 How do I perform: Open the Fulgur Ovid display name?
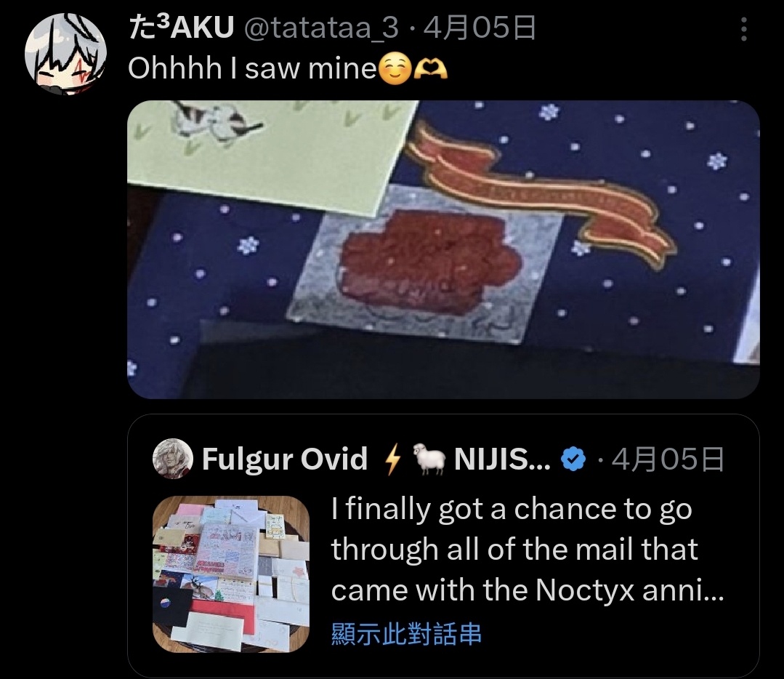pos(285,459)
